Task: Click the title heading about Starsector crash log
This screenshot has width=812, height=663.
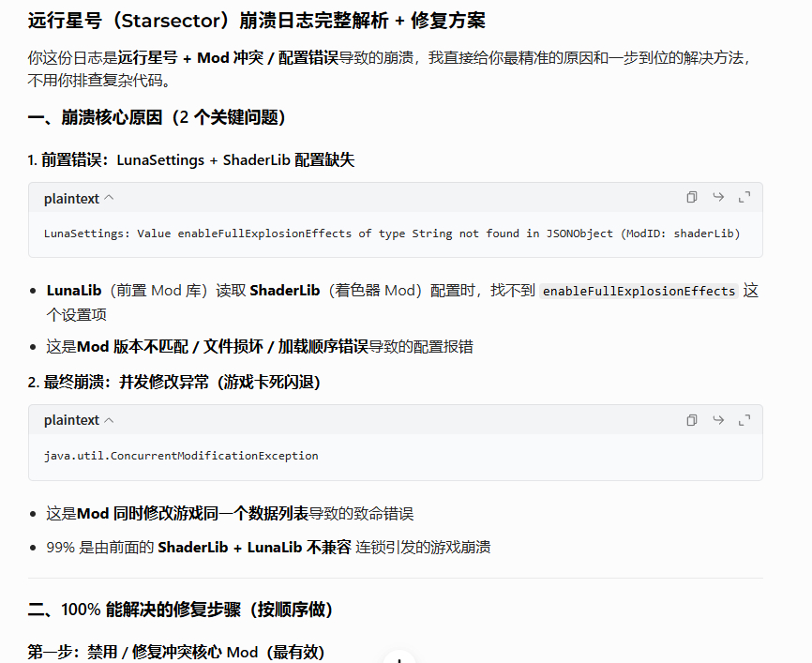Action: [x=256, y=21]
